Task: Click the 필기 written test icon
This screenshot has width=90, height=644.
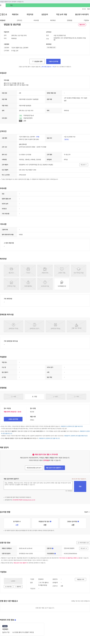Action: pos(55,397)
